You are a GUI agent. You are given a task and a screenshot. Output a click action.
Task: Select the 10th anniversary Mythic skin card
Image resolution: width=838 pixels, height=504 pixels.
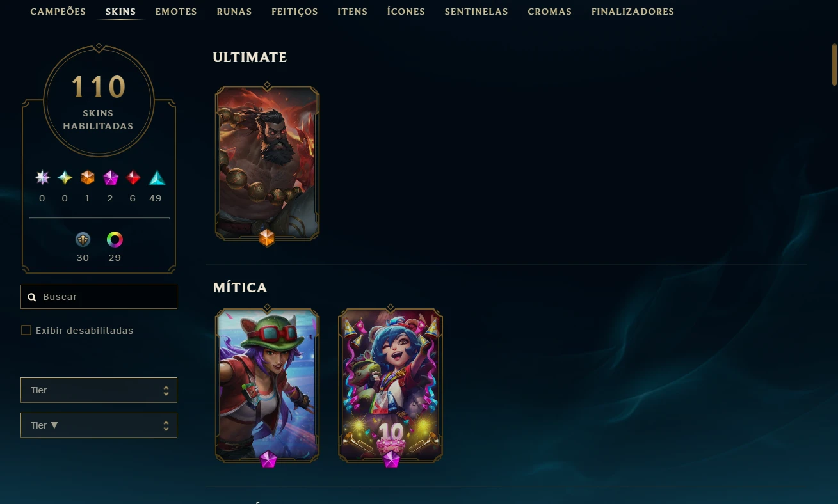(x=391, y=386)
